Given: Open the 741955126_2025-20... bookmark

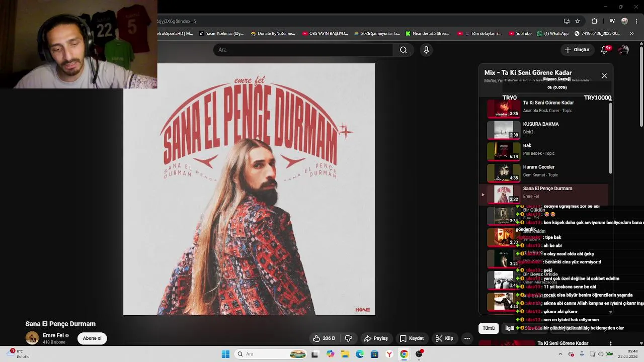Looking at the screenshot, I should click(597, 34).
